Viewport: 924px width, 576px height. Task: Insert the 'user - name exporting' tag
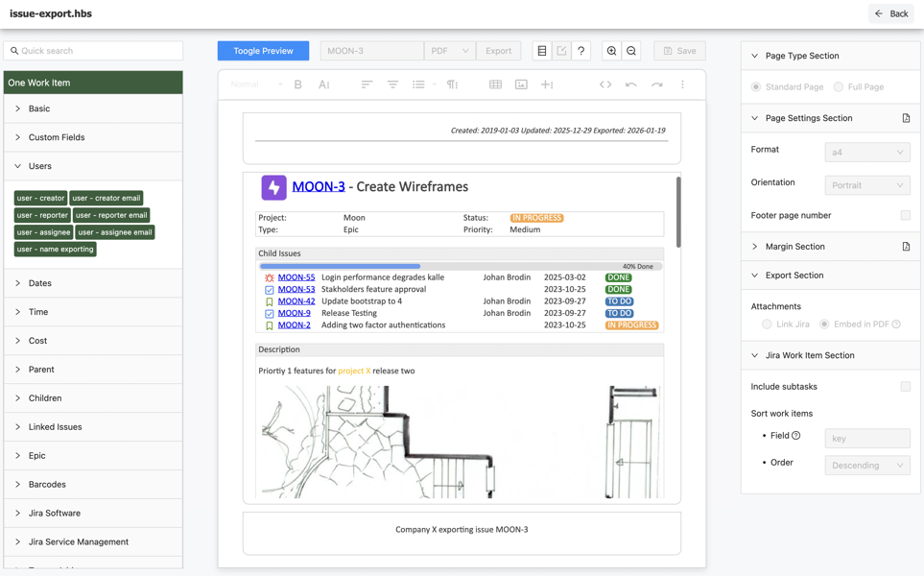point(56,250)
